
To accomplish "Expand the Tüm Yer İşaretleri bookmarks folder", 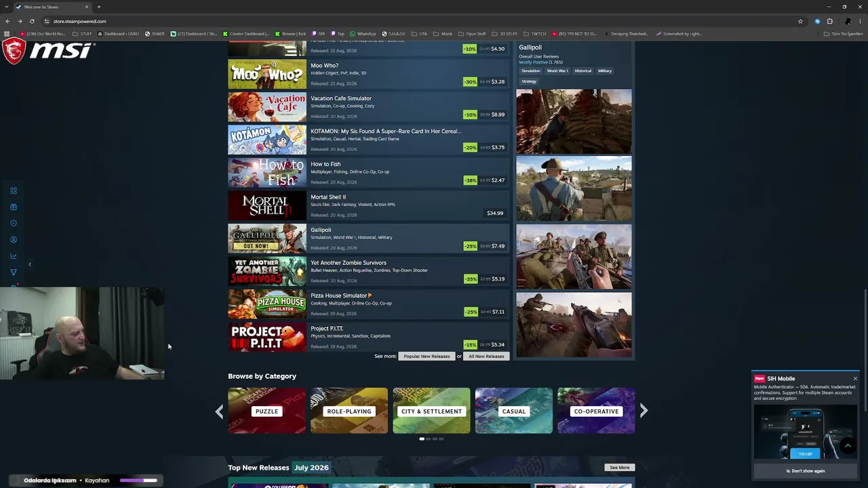I will (x=844, y=33).
